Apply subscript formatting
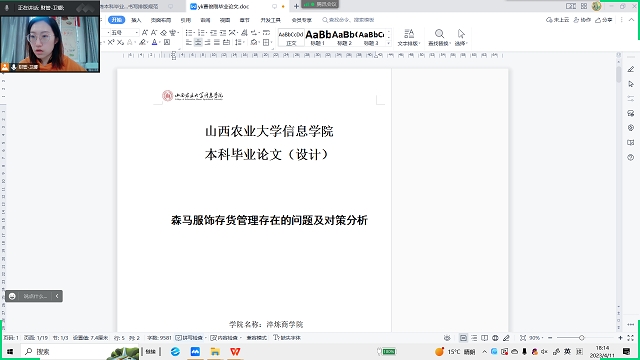 [120, 42]
